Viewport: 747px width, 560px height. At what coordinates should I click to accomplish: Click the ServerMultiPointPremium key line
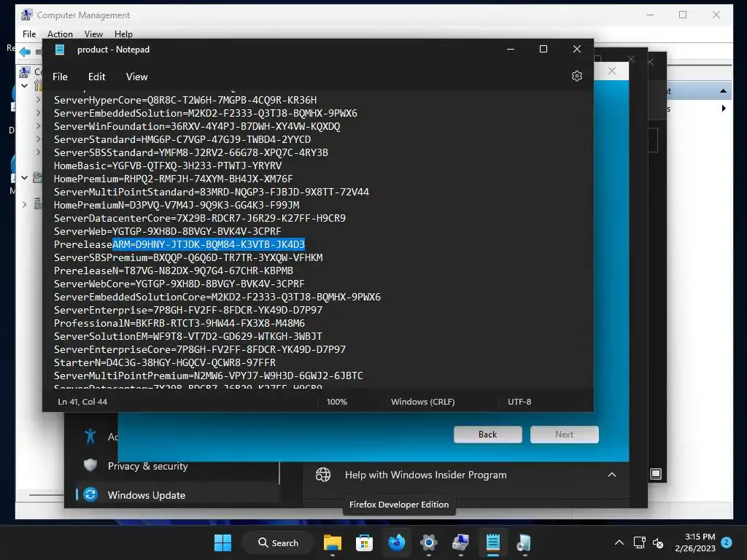[x=208, y=376]
